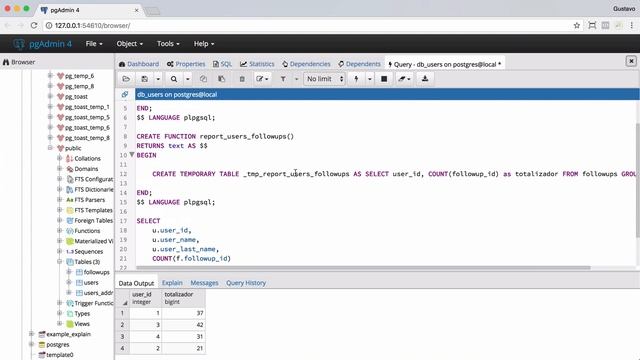This screenshot has width=640, height=360.
Task: Open file icon in query toolbar
Action: (126, 79)
